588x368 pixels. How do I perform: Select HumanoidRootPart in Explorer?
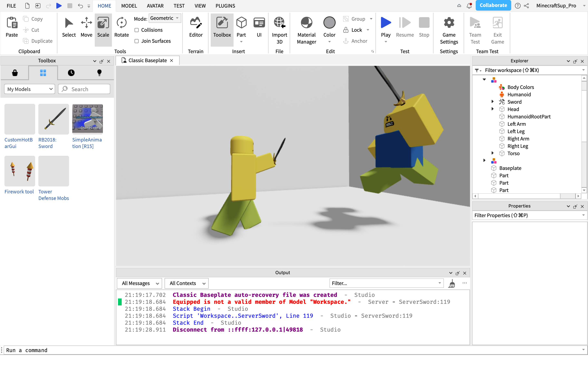[529, 116]
